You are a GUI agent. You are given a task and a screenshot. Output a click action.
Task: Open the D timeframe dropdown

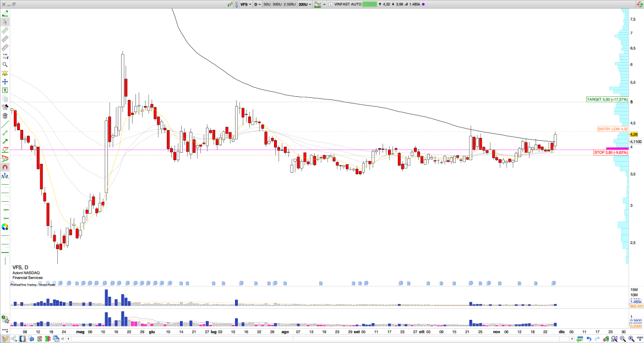257,4
